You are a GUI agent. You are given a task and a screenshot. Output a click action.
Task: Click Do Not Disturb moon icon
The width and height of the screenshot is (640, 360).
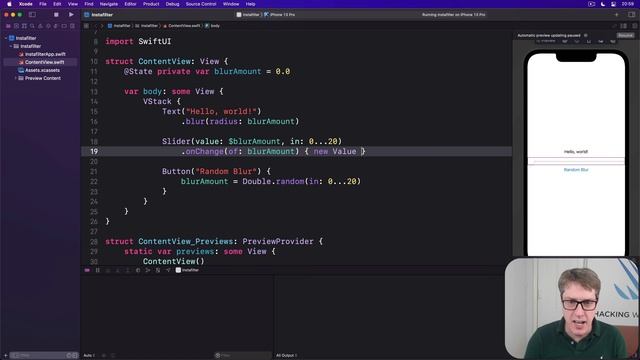tap(603, 4)
